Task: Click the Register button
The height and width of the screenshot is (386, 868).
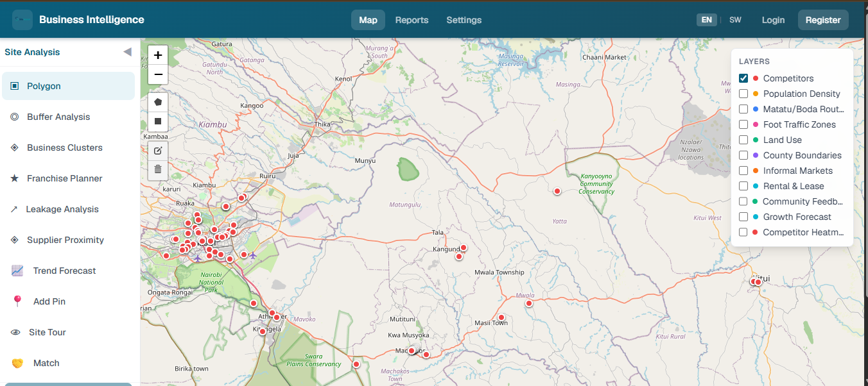Action: [823, 20]
